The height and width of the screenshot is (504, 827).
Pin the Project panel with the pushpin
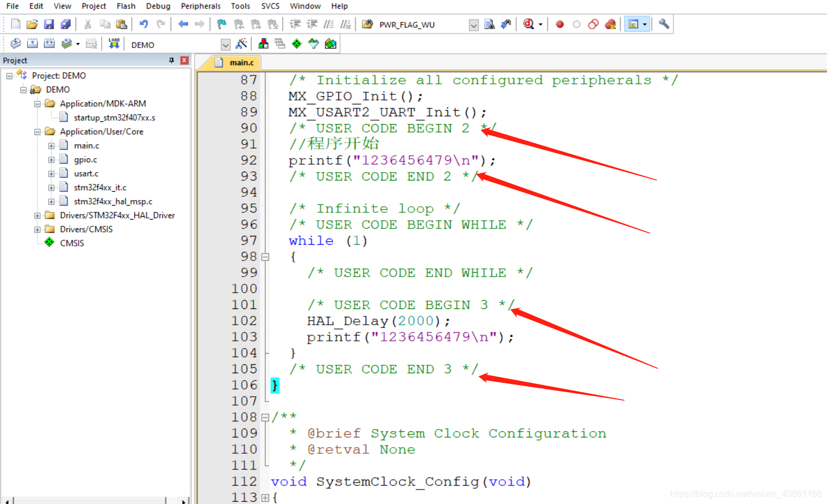[171, 60]
